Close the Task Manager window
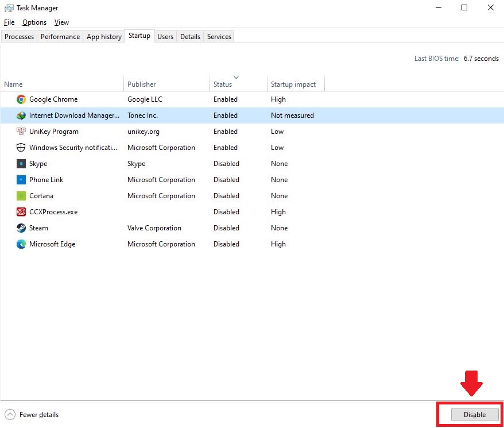The image size is (504, 428). pos(490,7)
